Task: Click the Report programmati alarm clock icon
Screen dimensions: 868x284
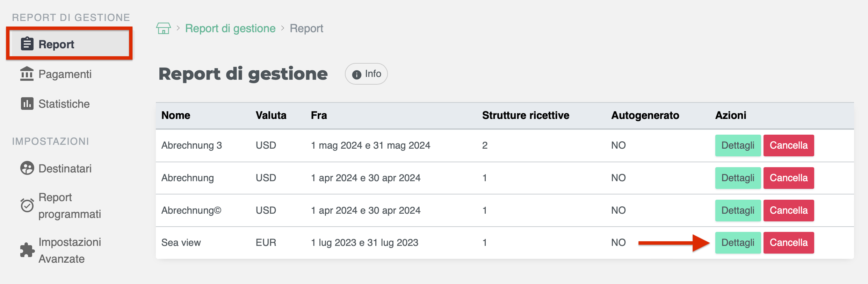Action: click(x=27, y=205)
